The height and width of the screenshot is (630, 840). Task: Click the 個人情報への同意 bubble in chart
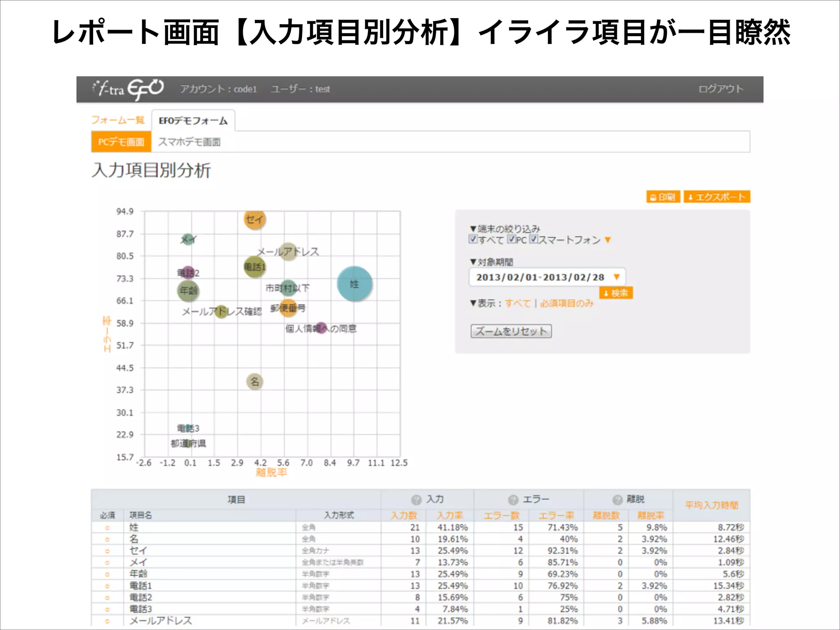pyautogui.click(x=322, y=328)
